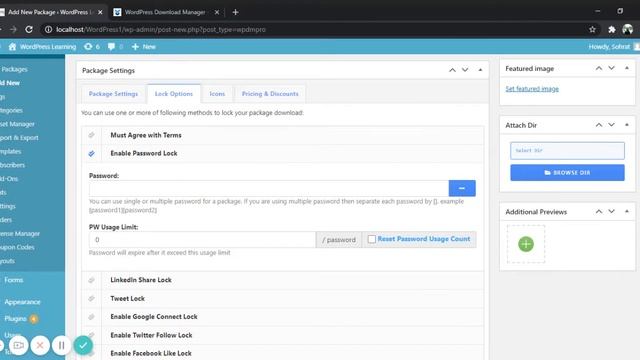Move Additional Previews panel down
The height and width of the screenshot is (360, 640).
(611, 211)
